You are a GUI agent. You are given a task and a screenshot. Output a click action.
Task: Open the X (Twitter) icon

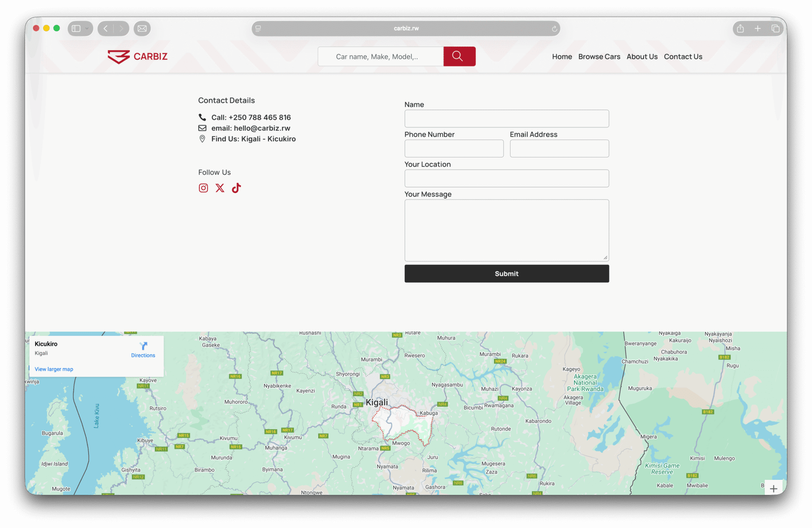pos(220,188)
